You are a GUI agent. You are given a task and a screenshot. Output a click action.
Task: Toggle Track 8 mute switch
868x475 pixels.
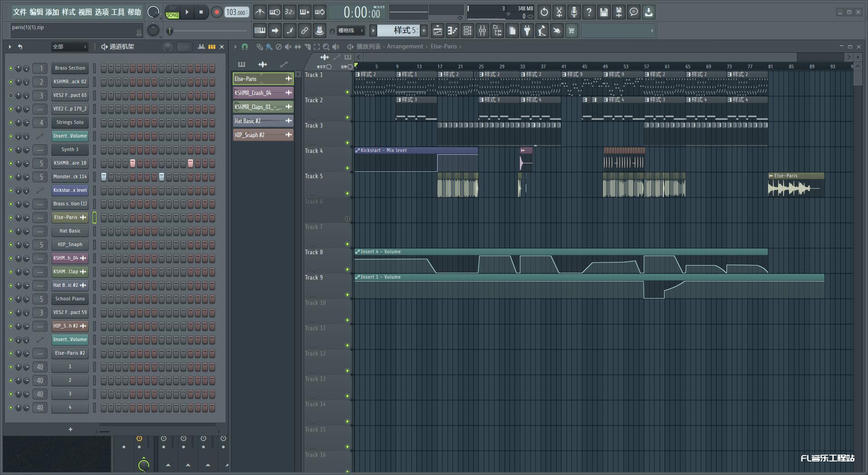click(347, 270)
